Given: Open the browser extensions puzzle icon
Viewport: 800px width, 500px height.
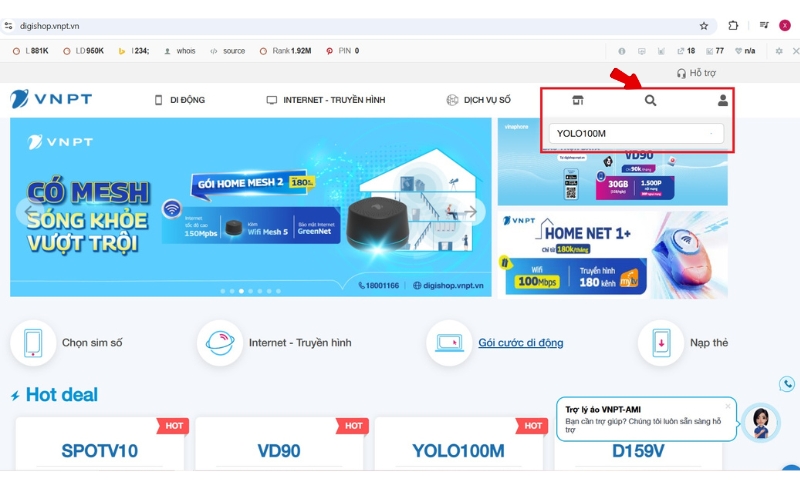Looking at the screenshot, I should [733, 26].
